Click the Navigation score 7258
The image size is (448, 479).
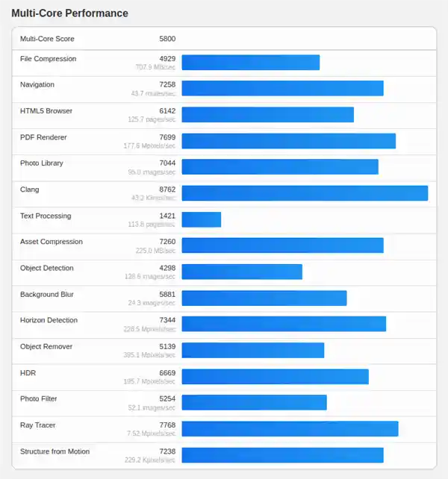(x=167, y=84)
